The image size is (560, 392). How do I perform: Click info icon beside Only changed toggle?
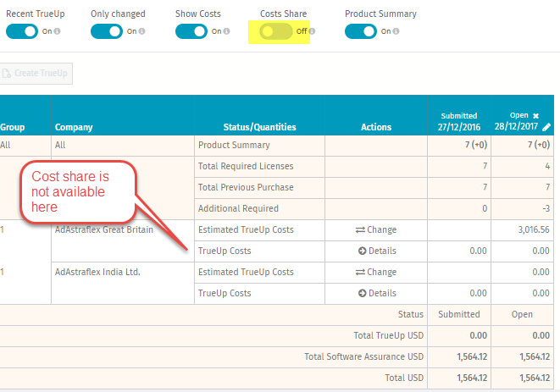coord(141,31)
